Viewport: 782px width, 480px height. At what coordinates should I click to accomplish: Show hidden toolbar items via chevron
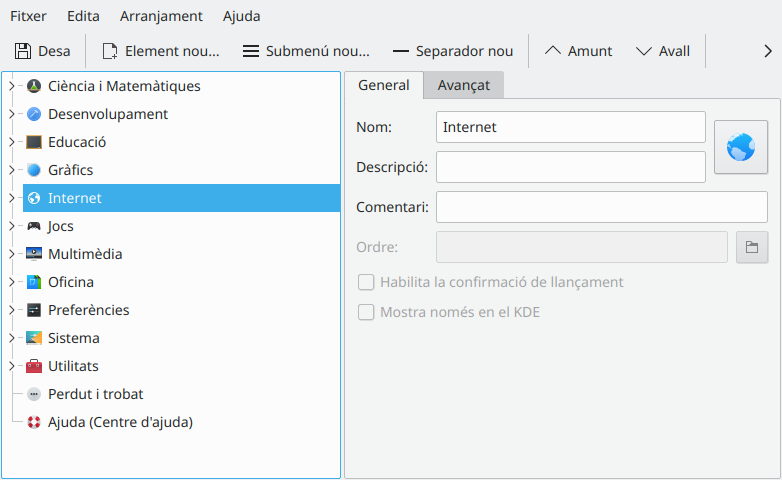(x=767, y=51)
